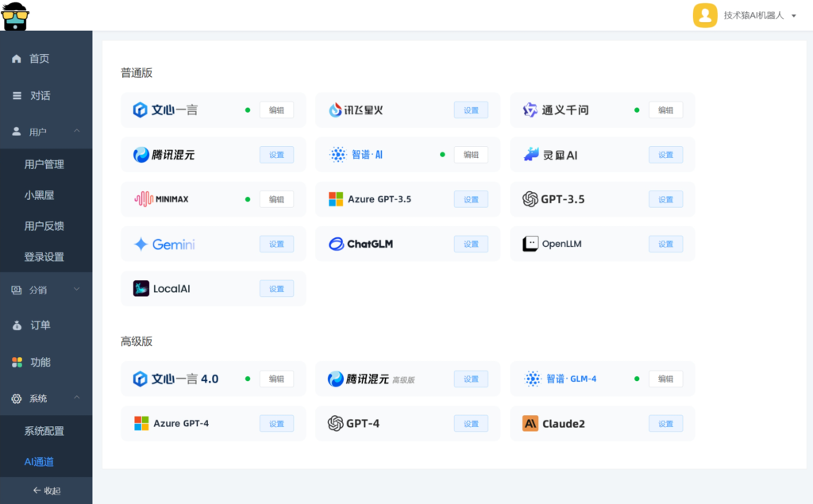Open 设置 for Azure GPT-4
The width and height of the screenshot is (813, 504).
[x=276, y=424]
